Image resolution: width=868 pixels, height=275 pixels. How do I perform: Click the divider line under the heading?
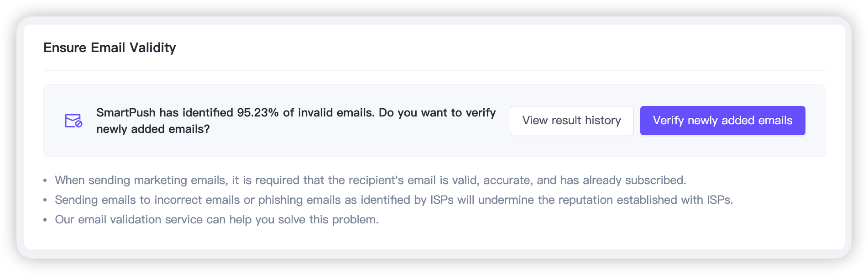434,71
